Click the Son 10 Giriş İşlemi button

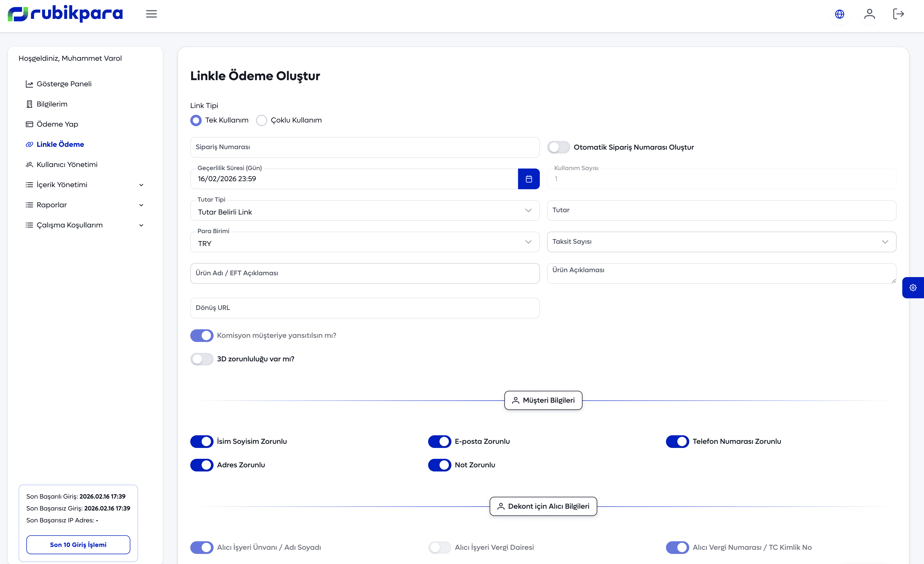tap(78, 545)
